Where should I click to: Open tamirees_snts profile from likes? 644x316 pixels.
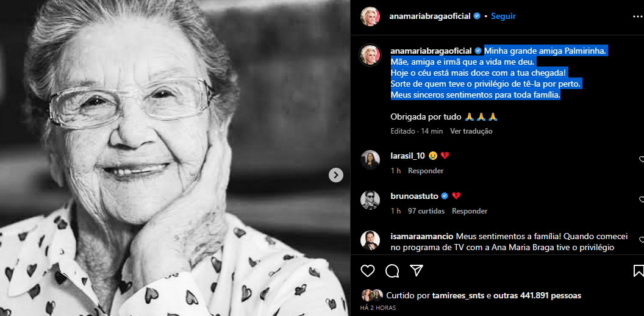[459, 295]
